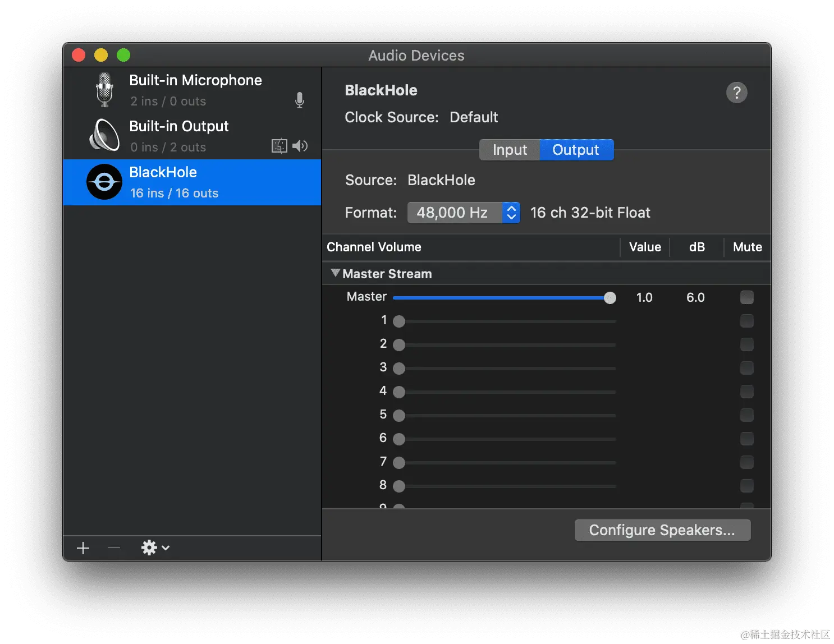Screen dimensions: 834x644
Task: Toggle mute checkbox for channel 8
Action: tap(746, 486)
